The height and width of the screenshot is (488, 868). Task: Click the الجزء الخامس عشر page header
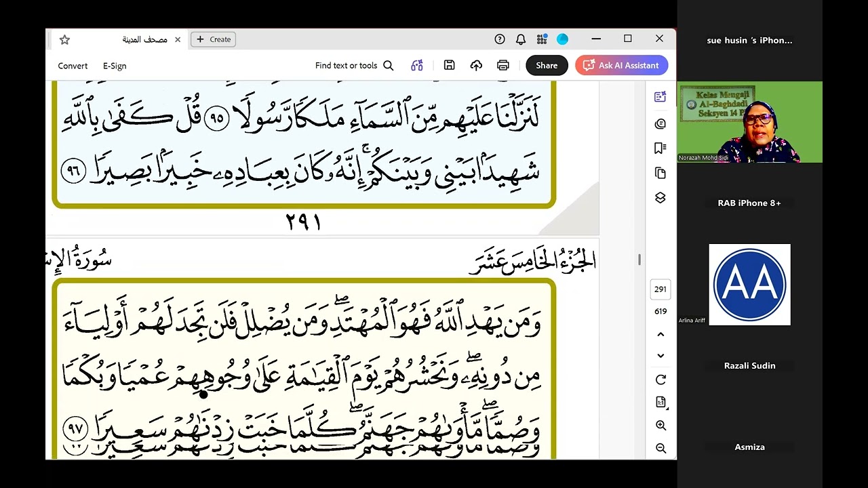click(532, 261)
